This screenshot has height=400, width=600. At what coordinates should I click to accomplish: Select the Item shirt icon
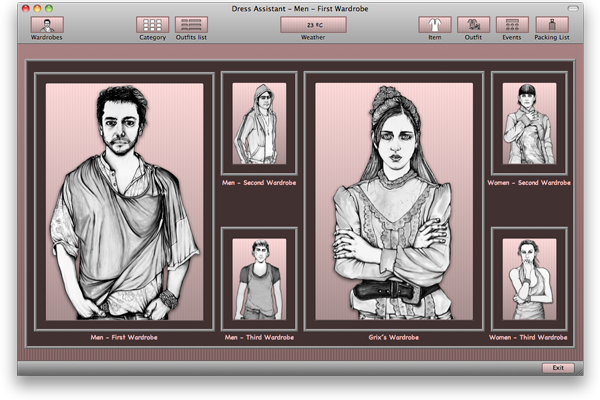[434, 25]
